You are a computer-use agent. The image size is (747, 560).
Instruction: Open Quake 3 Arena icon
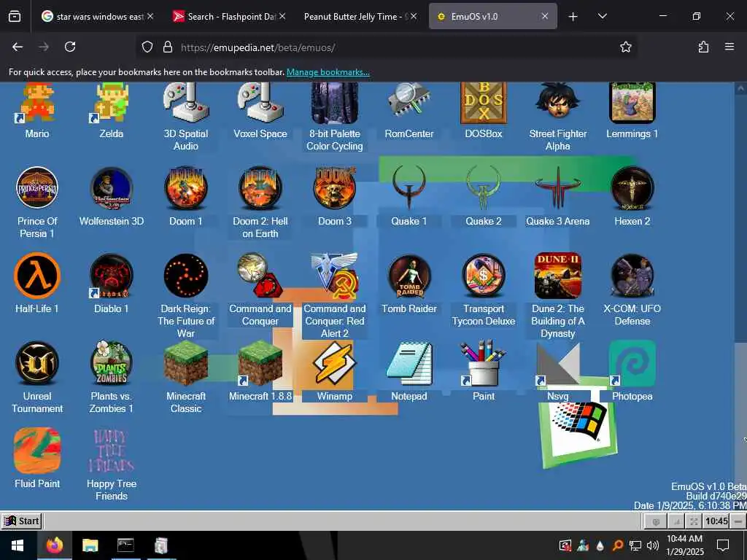click(x=558, y=188)
